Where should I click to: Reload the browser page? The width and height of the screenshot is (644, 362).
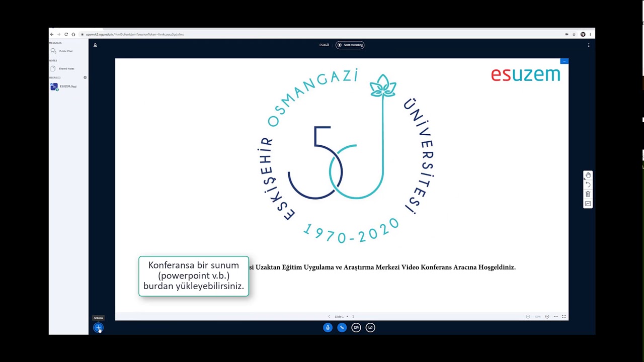point(66,34)
